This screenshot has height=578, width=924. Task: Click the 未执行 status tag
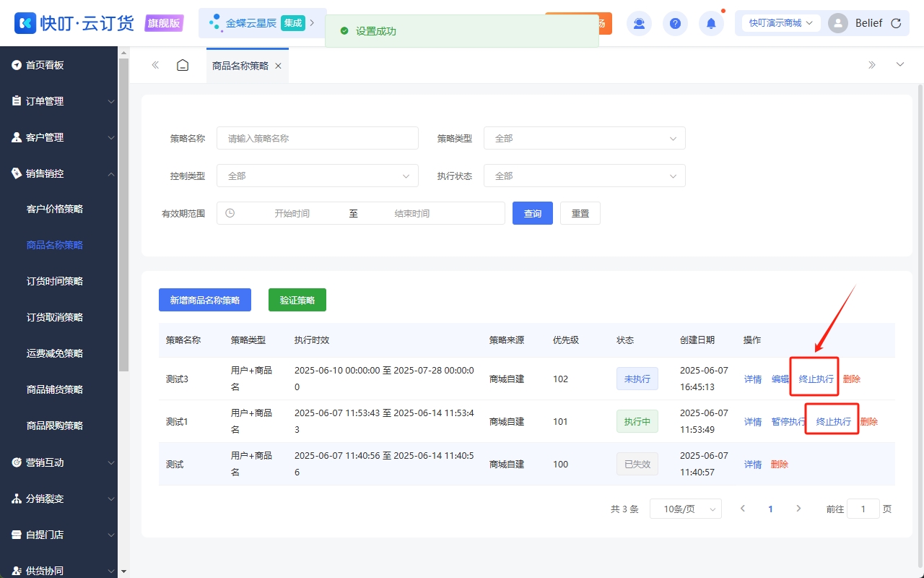point(637,379)
